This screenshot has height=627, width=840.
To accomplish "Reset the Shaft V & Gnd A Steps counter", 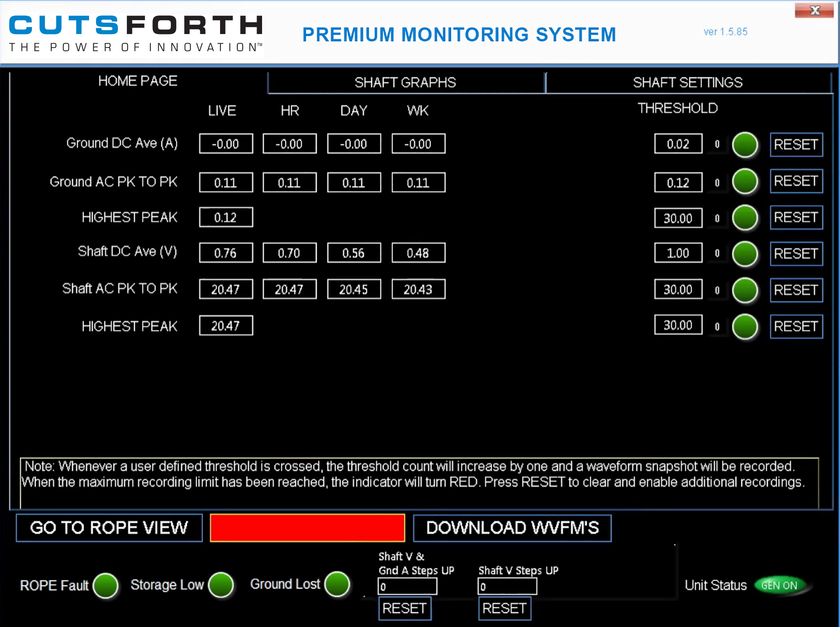I will click(x=404, y=608).
